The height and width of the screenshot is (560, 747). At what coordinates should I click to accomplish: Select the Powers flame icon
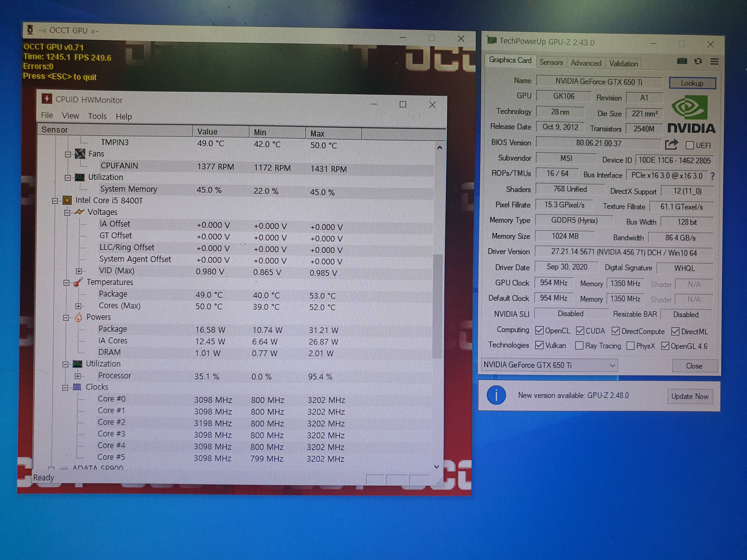(78, 317)
